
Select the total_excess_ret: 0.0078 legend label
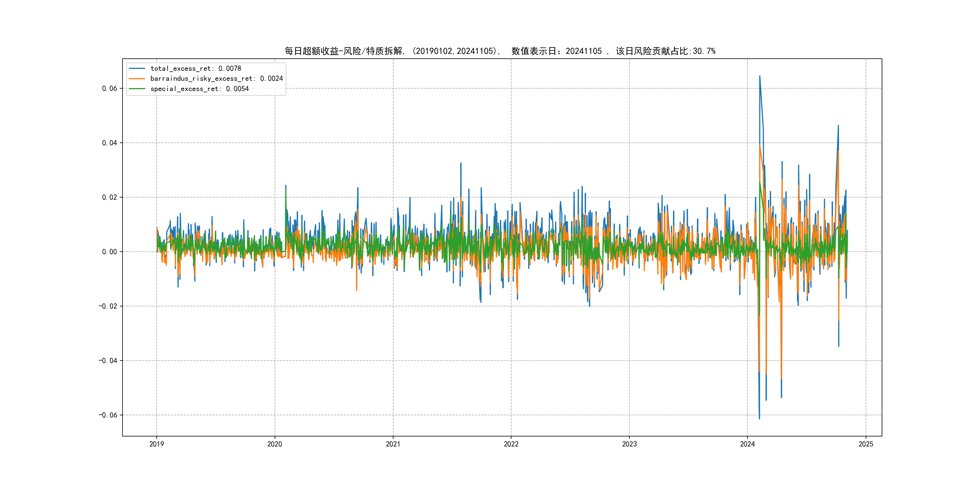pos(195,68)
